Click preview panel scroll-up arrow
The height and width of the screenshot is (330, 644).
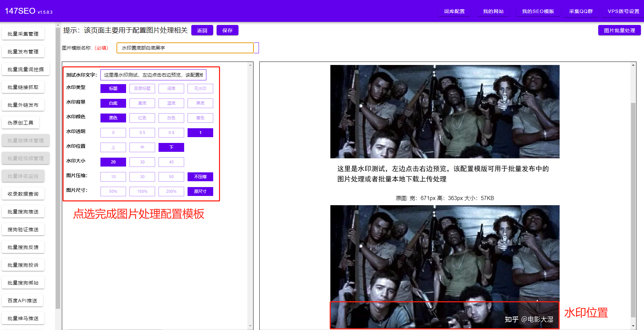633,65
